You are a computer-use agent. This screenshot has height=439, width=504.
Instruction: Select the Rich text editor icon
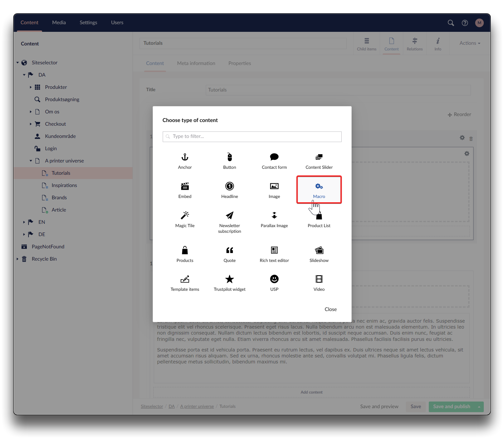pyautogui.click(x=274, y=250)
